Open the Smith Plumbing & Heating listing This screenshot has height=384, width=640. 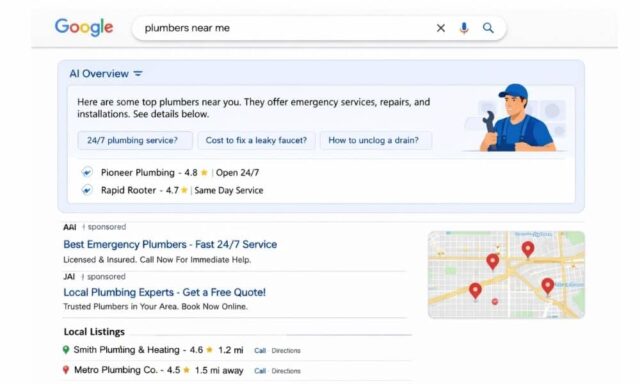coord(127,350)
